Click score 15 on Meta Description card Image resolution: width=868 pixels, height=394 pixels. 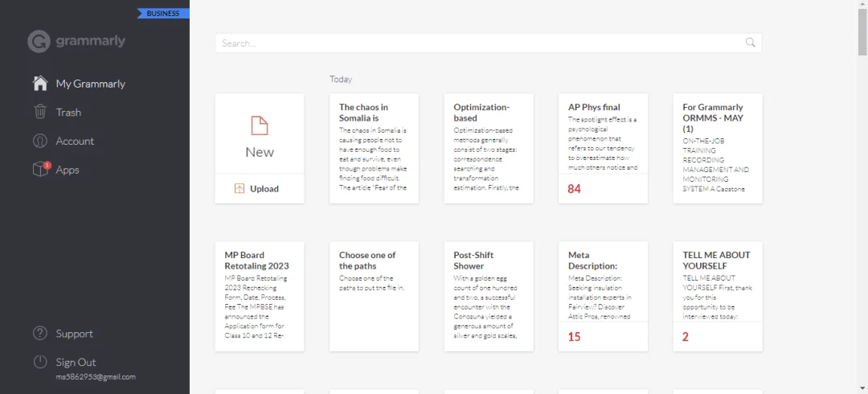click(x=574, y=336)
